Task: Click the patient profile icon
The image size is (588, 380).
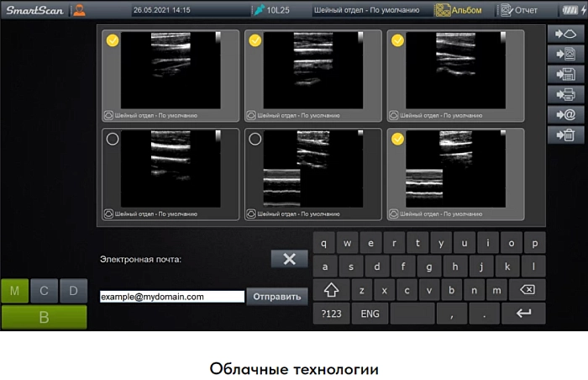Action: tap(78, 10)
